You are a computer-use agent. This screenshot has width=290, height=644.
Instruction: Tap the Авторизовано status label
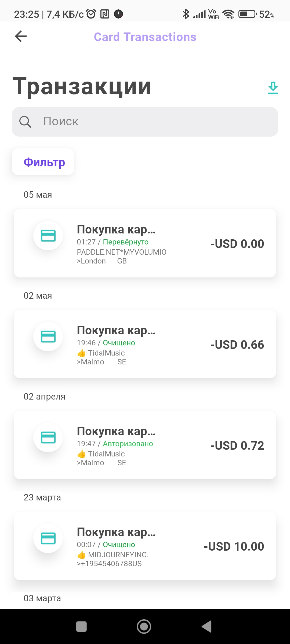click(128, 444)
